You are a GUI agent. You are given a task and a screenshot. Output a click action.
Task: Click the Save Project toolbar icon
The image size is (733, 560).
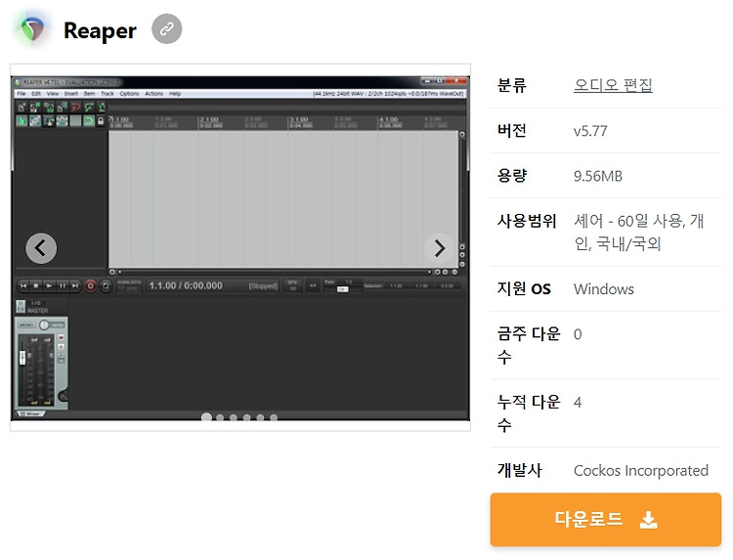coord(49,108)
